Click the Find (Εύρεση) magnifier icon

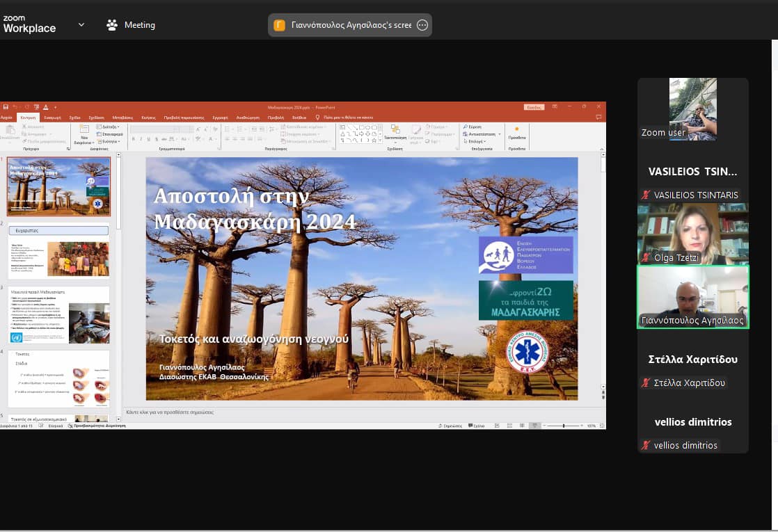466,127
